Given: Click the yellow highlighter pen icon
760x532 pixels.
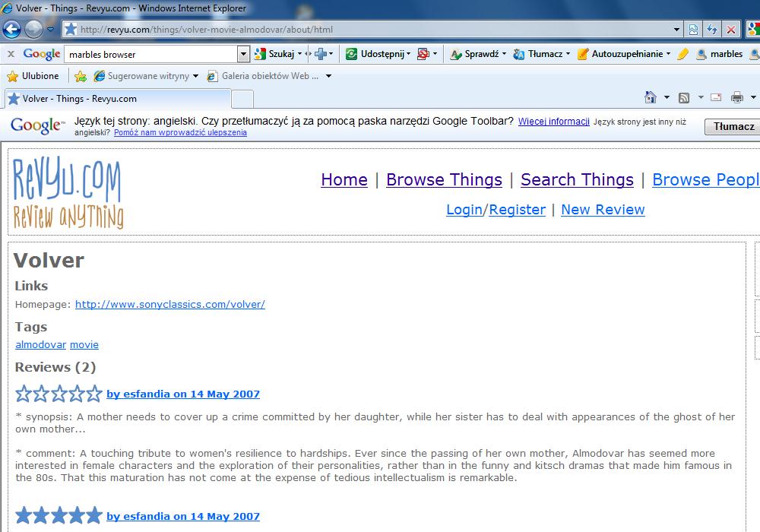Looking at the screenshot, I should (x=682, y=54).
